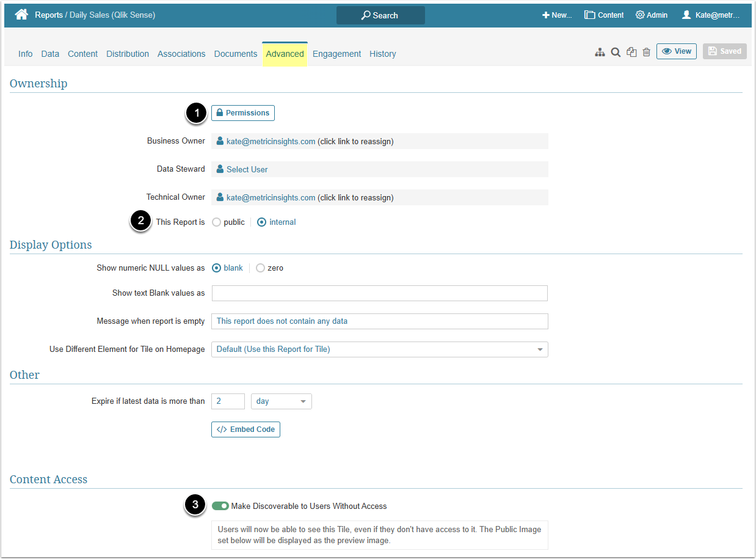Viewport: 756px width, 559px height.
Task: Click the magnifier icon beside hierarchy icon
Action: 616,53
